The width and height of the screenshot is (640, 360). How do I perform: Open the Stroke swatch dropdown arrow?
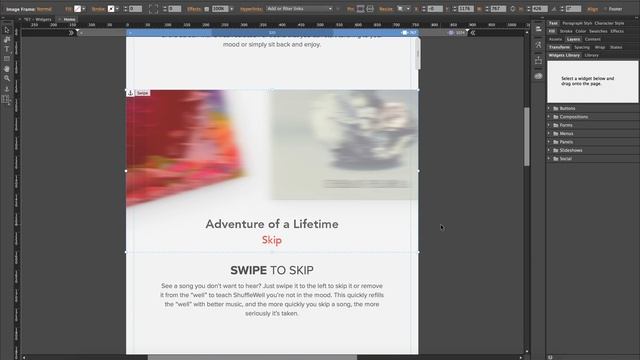click(117, 9)
